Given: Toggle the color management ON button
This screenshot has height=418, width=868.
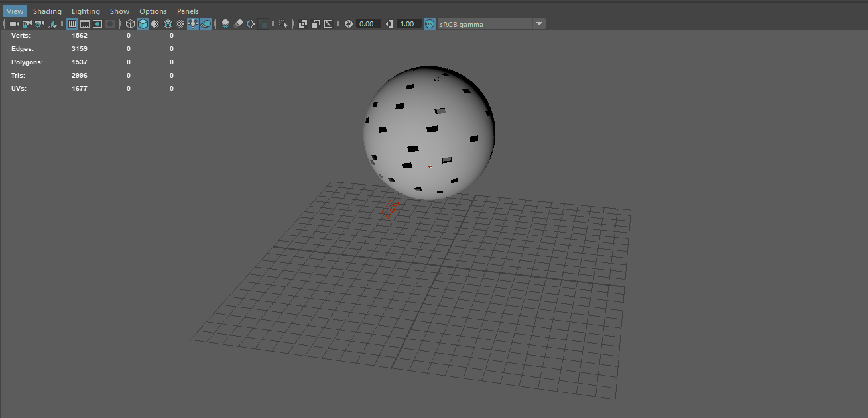Looking at the screenshot, I should pos(430,24).
